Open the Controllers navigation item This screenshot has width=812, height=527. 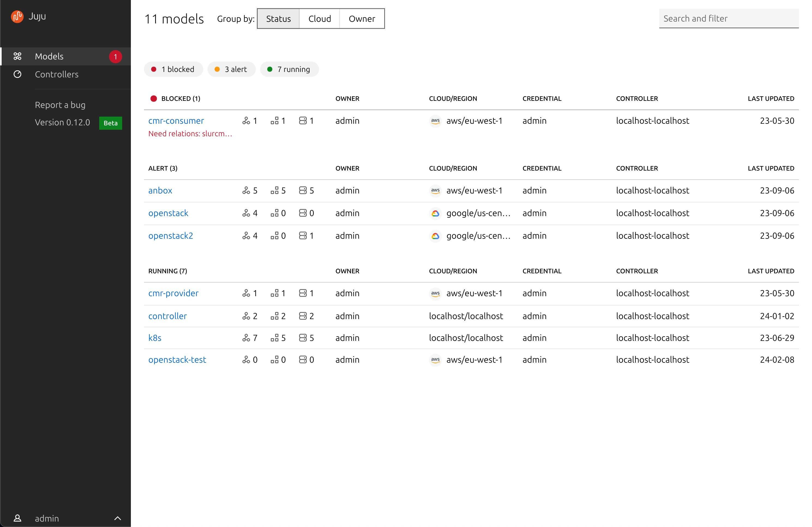click(57, 74)
